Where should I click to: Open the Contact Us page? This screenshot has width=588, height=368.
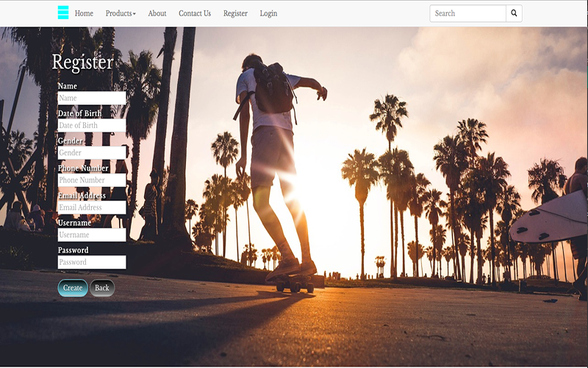tap(195, 13)
